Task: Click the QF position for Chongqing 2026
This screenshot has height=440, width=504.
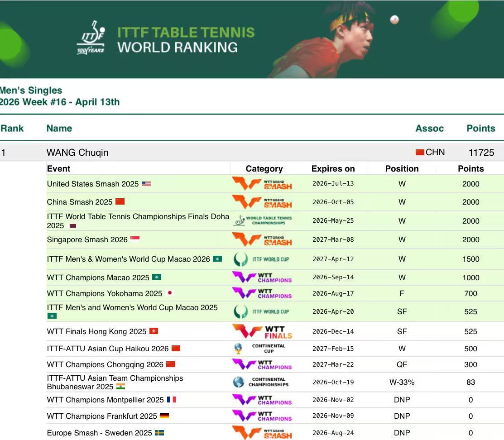Action: pos(402,364)
